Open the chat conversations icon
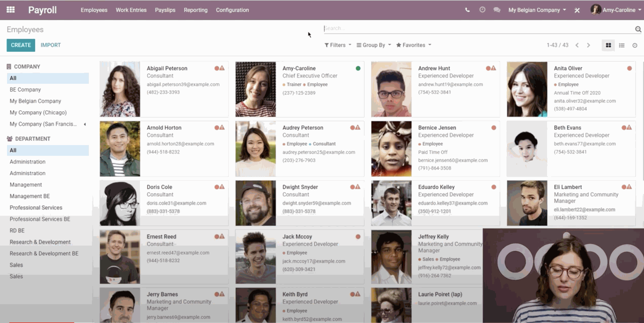Screen dimensions: 644x323 pyautogui.click(x=497, y=10)
